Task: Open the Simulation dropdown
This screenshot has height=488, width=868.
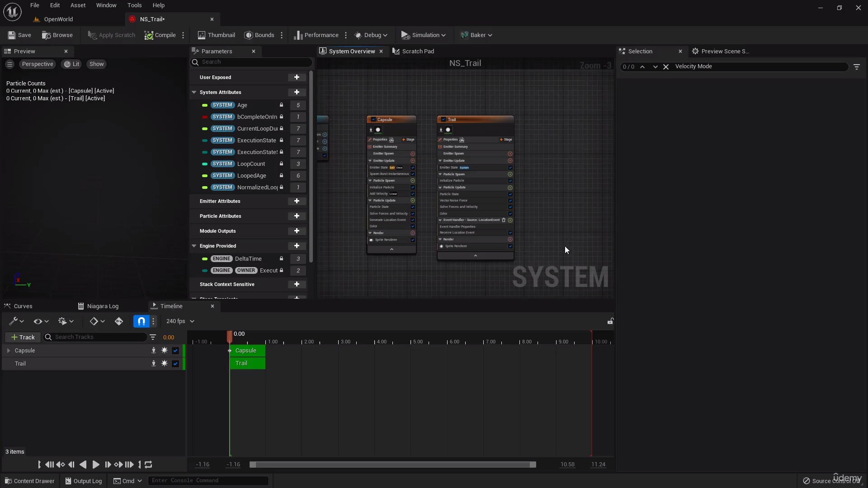Action: click(423, 35)
